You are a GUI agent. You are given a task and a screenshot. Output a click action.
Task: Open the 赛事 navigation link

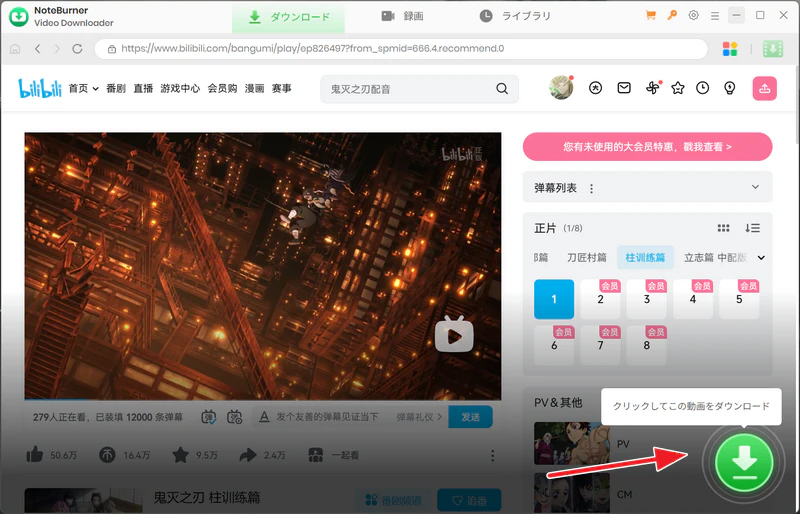point(282,88)
